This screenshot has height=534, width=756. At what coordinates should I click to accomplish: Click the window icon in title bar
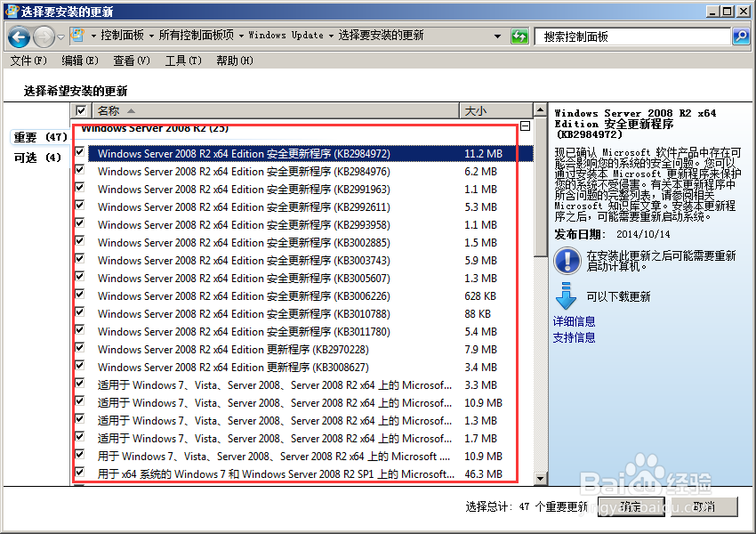click(12, 11)
